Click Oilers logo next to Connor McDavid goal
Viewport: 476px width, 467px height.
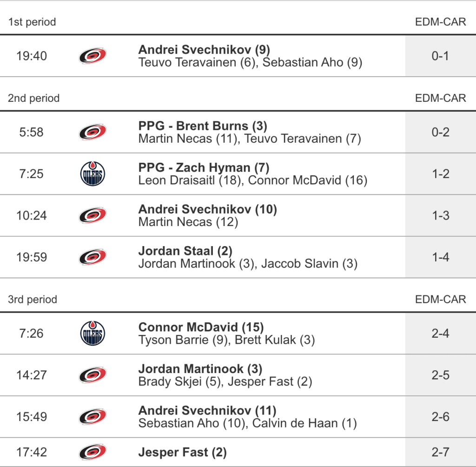click(93, 334)
